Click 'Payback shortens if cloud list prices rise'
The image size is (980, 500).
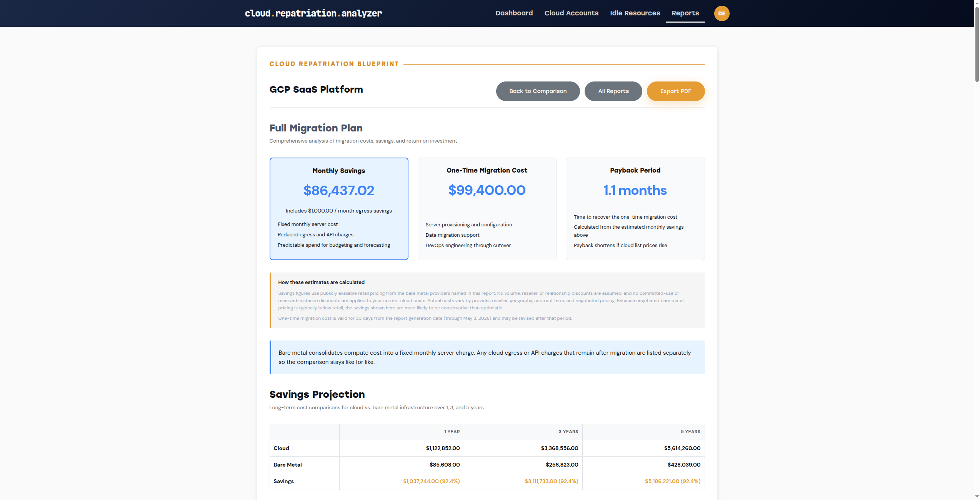(x=620, y=245)
